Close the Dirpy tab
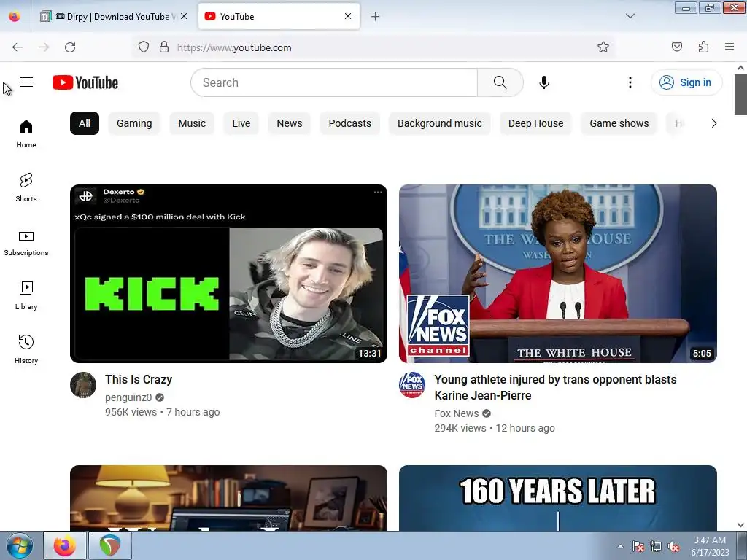The image size is (747, 560). point(184,16)
